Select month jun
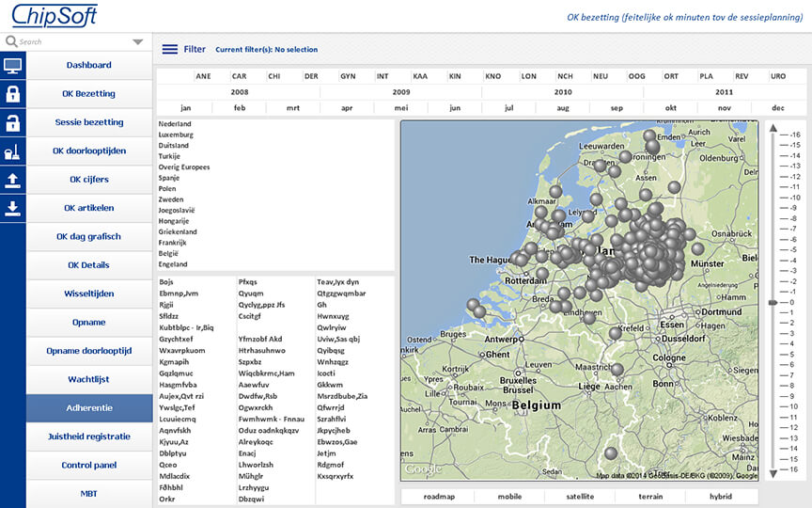812x508 pixels. tap(455, 108)
